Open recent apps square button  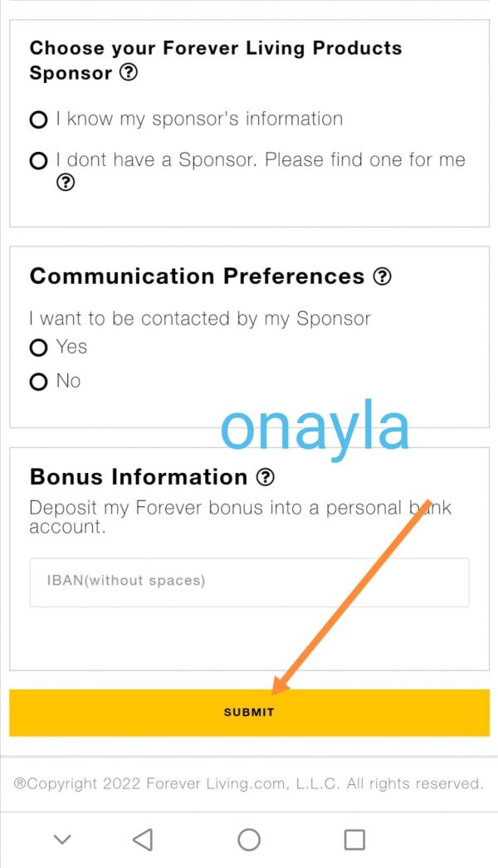354,840
